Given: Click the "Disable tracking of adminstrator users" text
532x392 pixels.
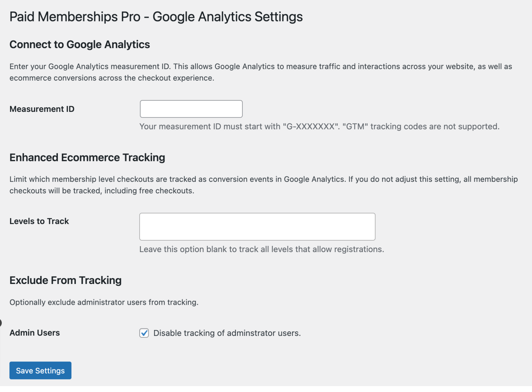Looking at the screenshot, I should coord(227,333).
